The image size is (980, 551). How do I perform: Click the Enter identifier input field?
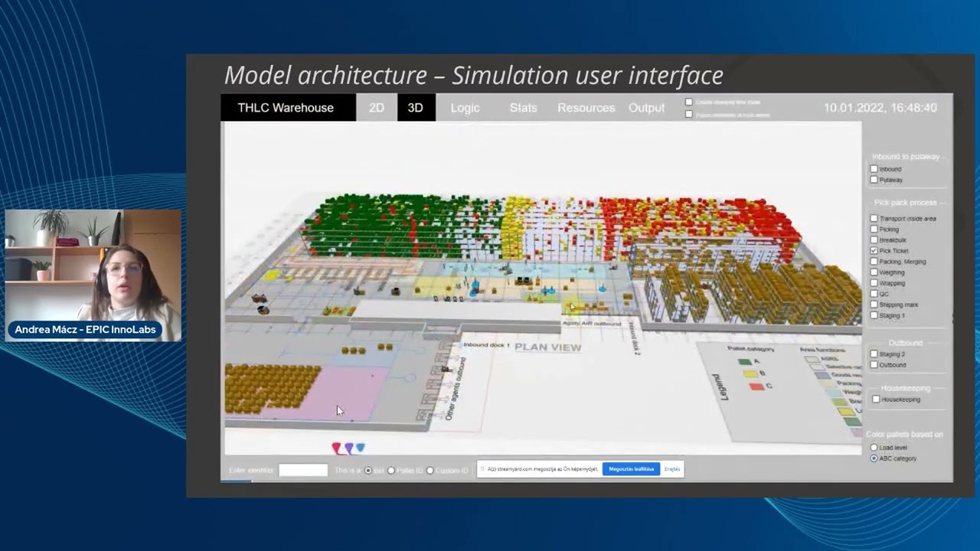point(303,470)
